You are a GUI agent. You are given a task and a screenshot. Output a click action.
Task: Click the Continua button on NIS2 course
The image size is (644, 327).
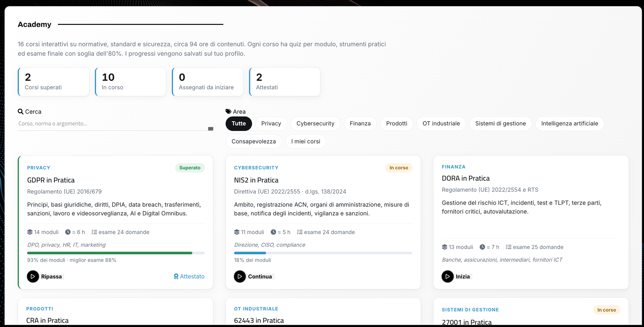254,276
